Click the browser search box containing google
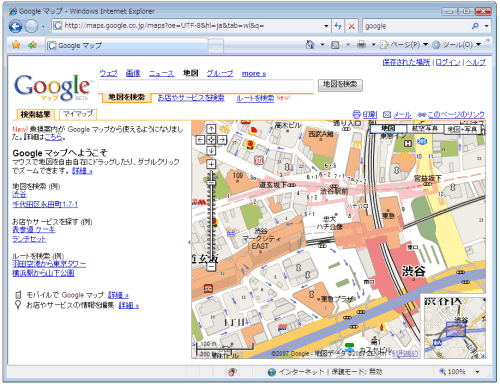 416,26
